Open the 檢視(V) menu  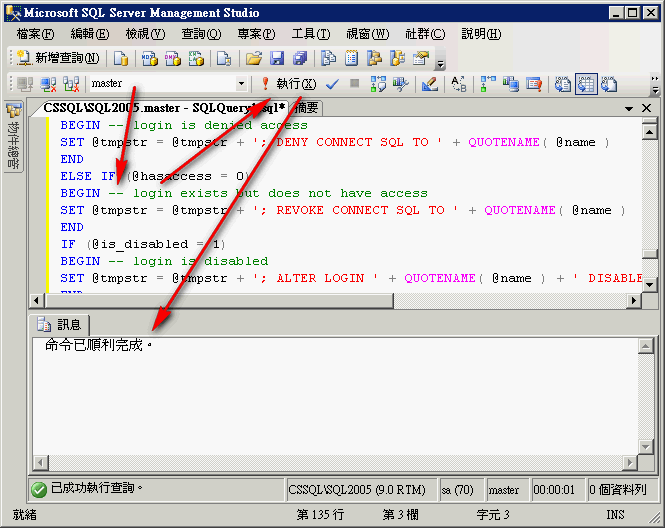tap(145, 34)
